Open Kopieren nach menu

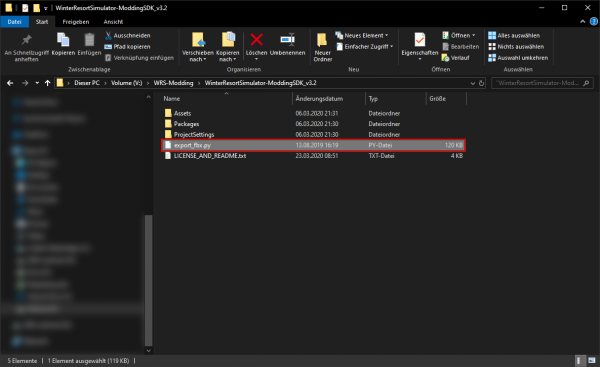[x=228, y=47]
